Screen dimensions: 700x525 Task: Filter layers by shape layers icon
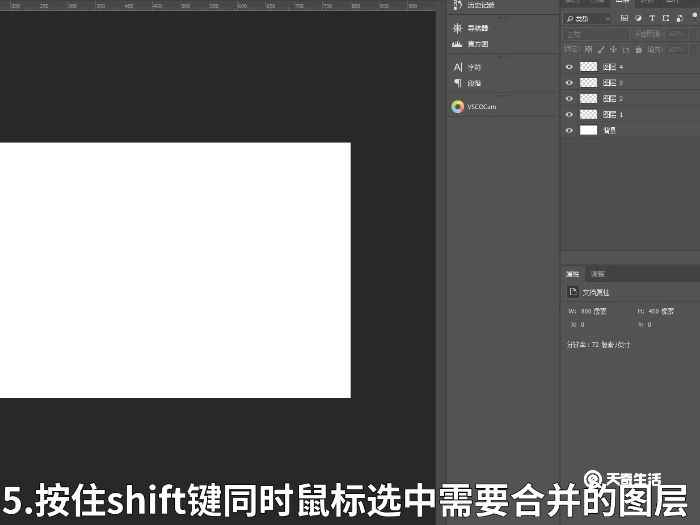666,18
